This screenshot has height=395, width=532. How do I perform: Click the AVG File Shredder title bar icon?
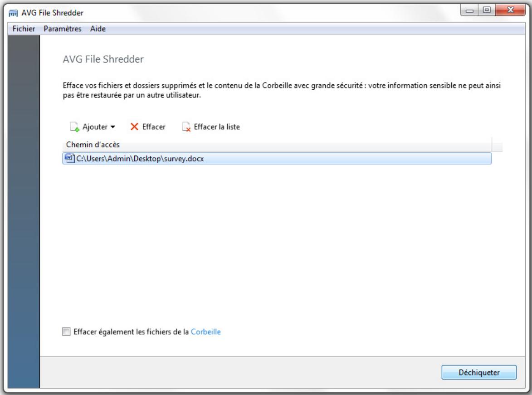click(13, 13)
